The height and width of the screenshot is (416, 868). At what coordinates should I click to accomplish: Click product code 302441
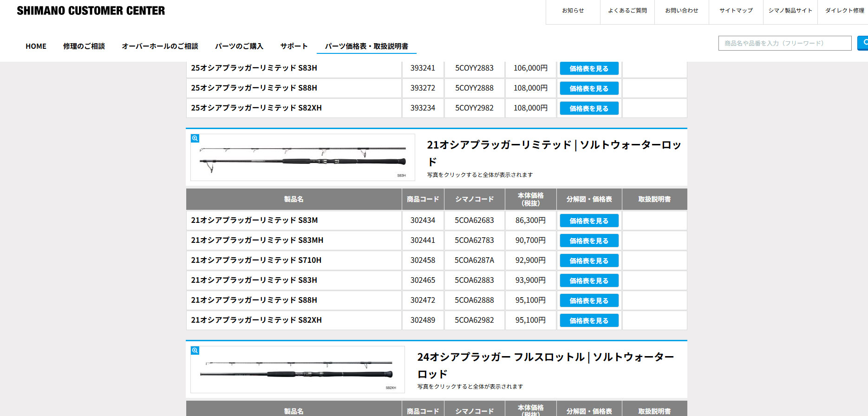[x=423, y=240]
